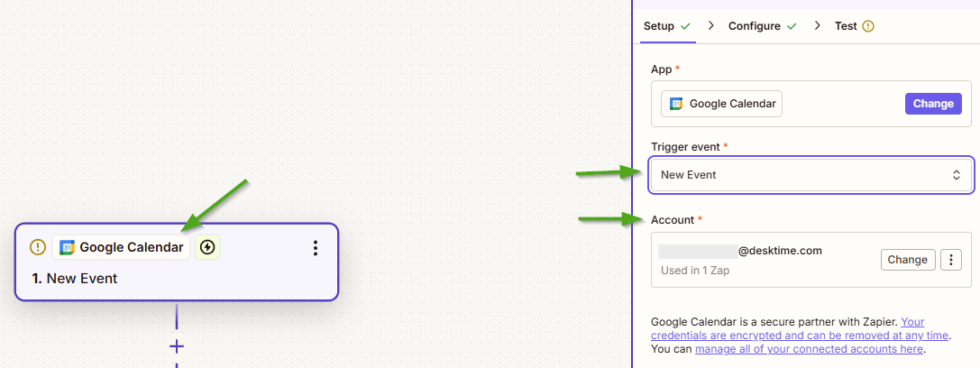Click the green checkmark next to Configure
The image size is (980, 368).
792,26
